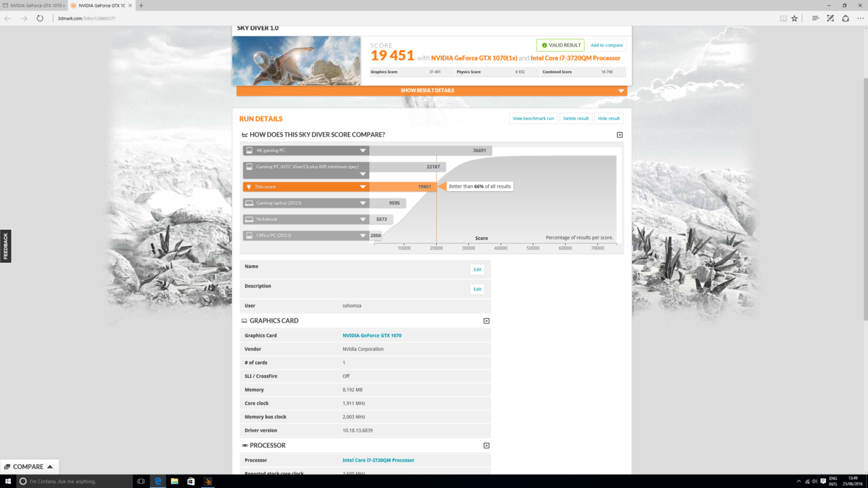868x488 pixels.
Task: Expand the Notebook dropdown
Action: click(x=363, y=219)
